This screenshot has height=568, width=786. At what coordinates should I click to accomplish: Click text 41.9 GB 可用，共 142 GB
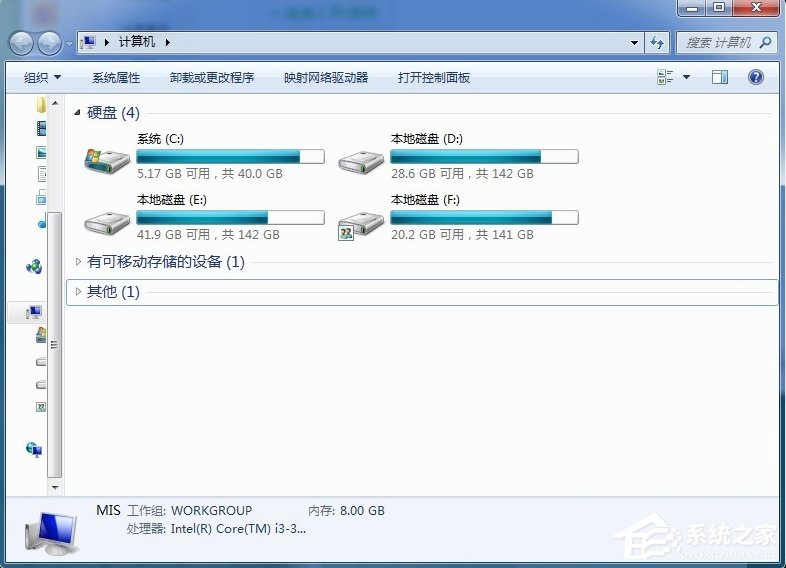209,235
